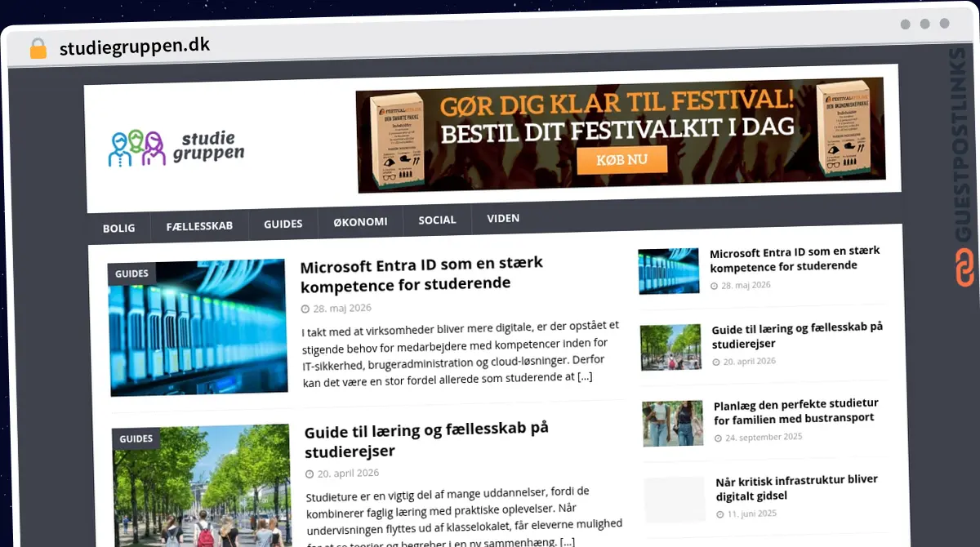Viewport: 980px width, 547px height.
Task: Open the Studiegruppen logo home link
Action: 176,148
